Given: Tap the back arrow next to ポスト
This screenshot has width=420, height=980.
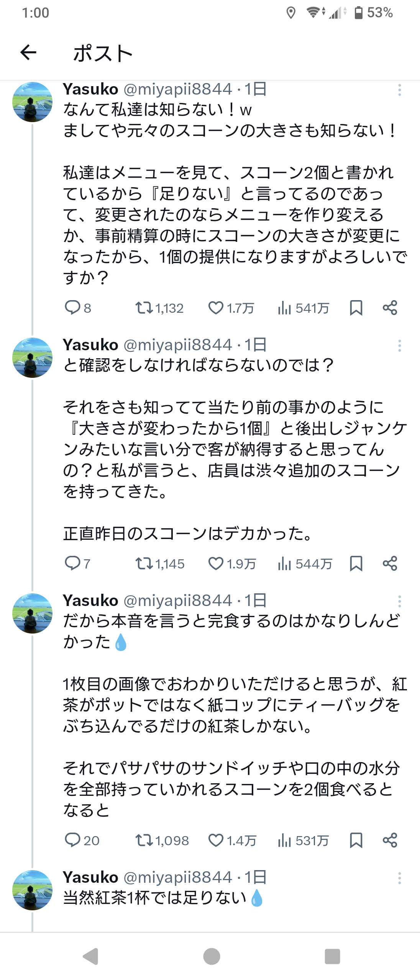Looking at the screenshot, I should point(28,52).
